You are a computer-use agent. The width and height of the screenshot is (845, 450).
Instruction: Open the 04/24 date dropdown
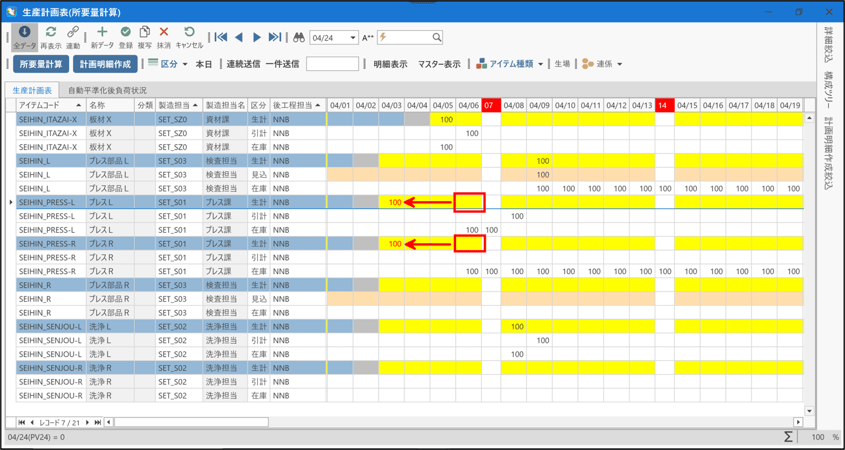[x=352, y=38]
